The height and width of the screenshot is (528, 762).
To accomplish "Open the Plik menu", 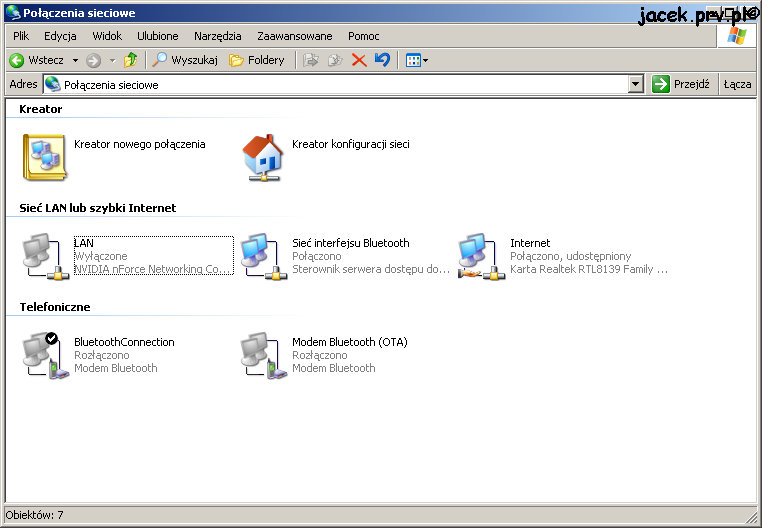I will (21, 36).
